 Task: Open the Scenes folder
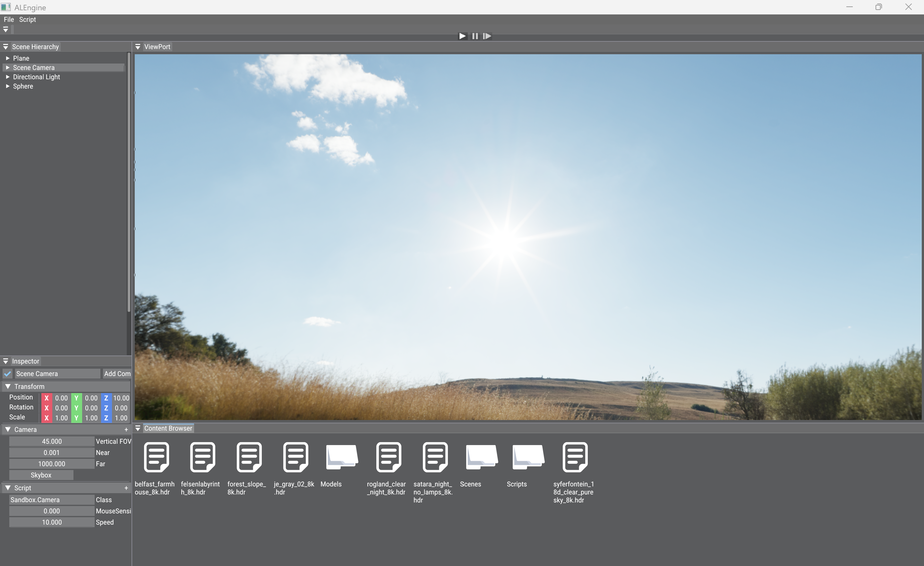coord(481,457)
